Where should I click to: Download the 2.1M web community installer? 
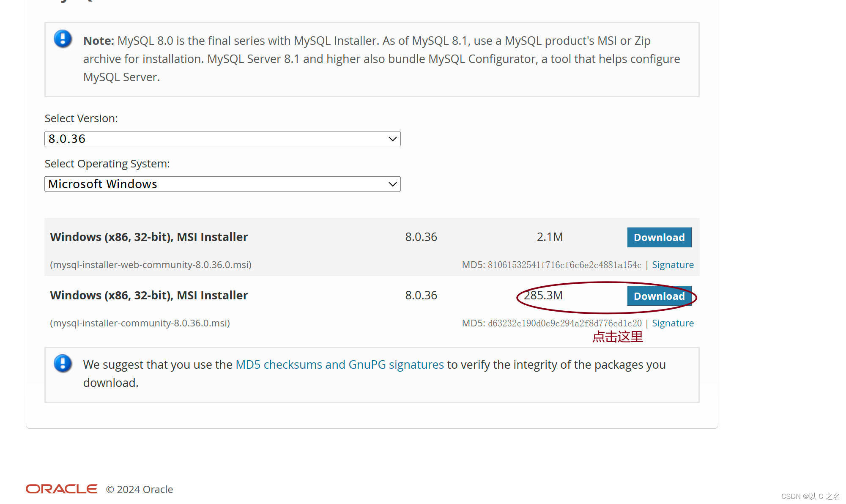[659, 237]
